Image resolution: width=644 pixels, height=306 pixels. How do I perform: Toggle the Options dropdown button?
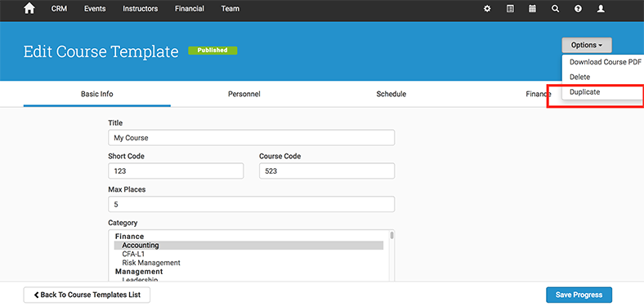pos(587,45)
